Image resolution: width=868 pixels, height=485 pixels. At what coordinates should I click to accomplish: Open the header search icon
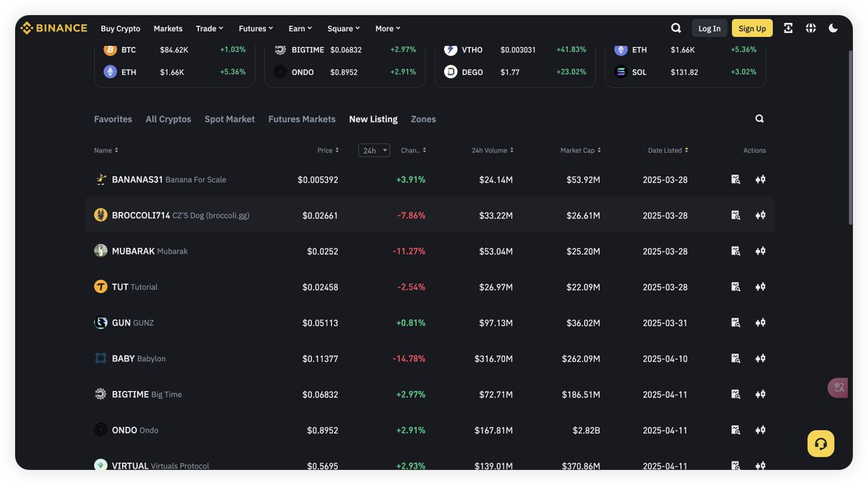tap(676, 28)
